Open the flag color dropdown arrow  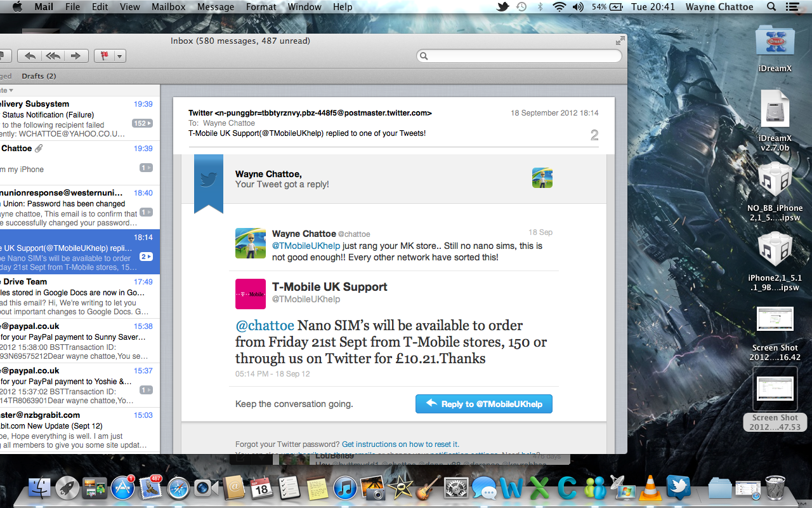point(119,56)
